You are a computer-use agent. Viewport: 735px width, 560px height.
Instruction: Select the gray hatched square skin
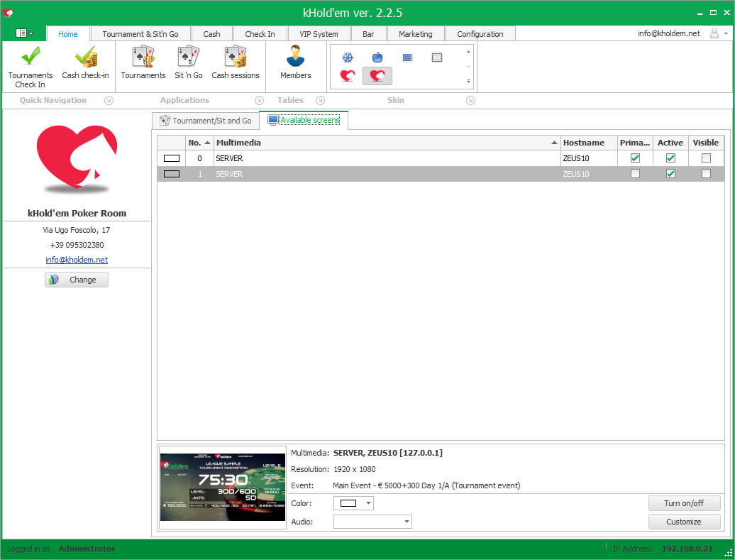[437, 57]
